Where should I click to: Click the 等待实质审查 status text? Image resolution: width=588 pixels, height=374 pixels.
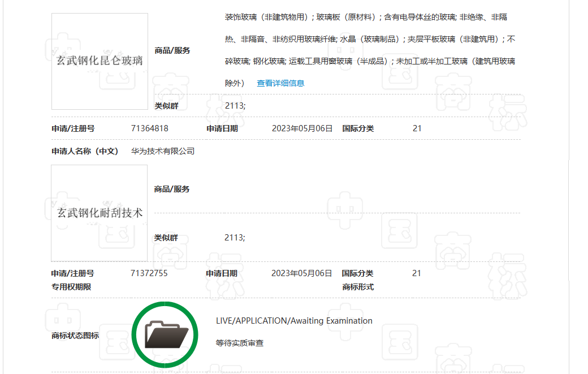pyautogui.click(x=240, y=343)
